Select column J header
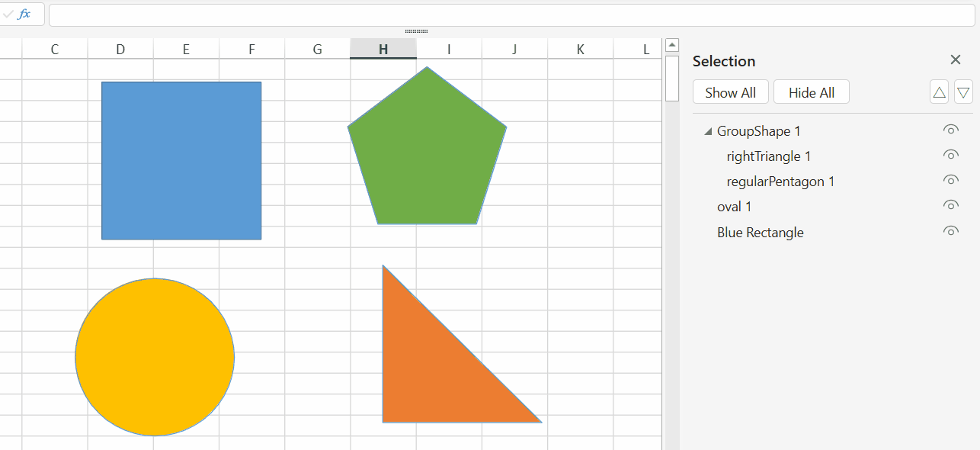 tap(514, 49)
